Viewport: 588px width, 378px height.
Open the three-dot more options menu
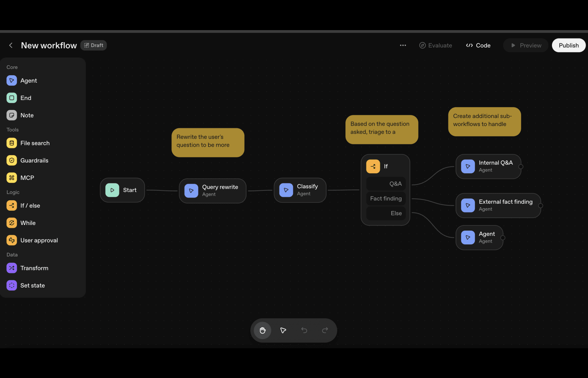tap(403, 45)
